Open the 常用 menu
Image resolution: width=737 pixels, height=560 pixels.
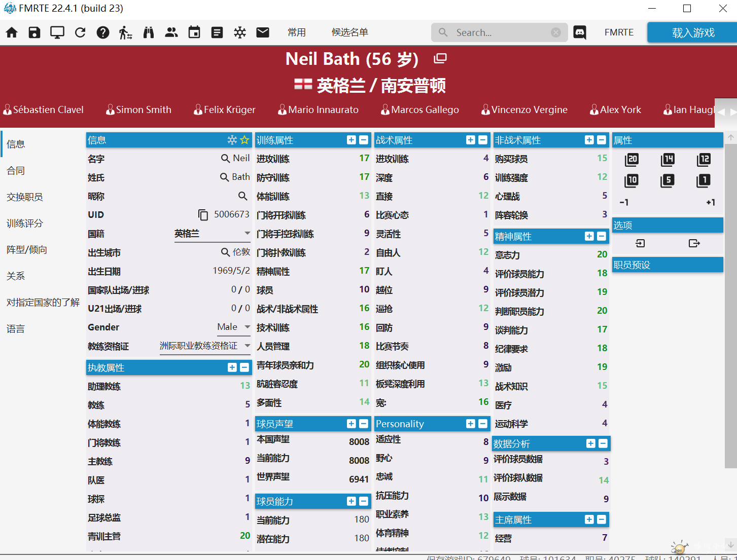tap(297, 32)
